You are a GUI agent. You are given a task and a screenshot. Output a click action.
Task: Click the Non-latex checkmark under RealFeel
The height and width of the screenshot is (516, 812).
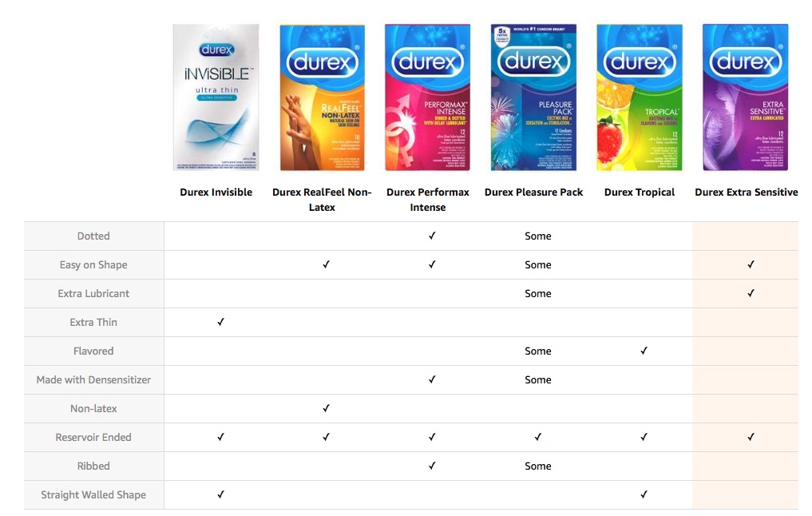click(327, 408)
